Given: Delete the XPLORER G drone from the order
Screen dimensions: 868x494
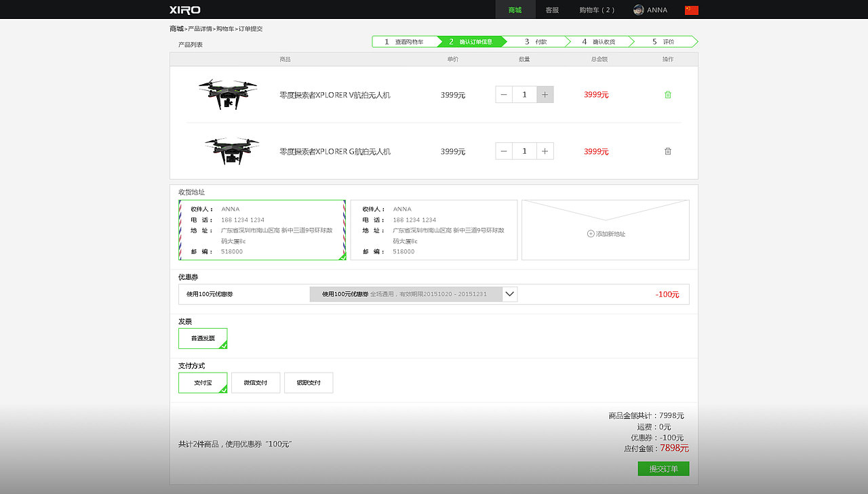Looking at the screenshot, I should 667,151.
